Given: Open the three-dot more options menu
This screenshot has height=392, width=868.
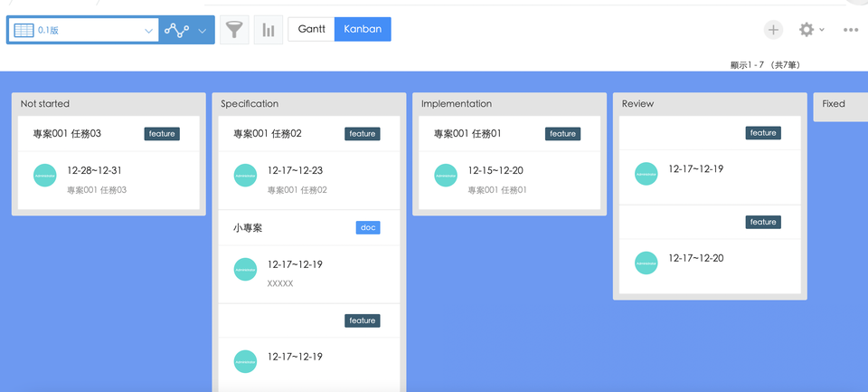Looking at the screenshot, I should coord(850,30).
